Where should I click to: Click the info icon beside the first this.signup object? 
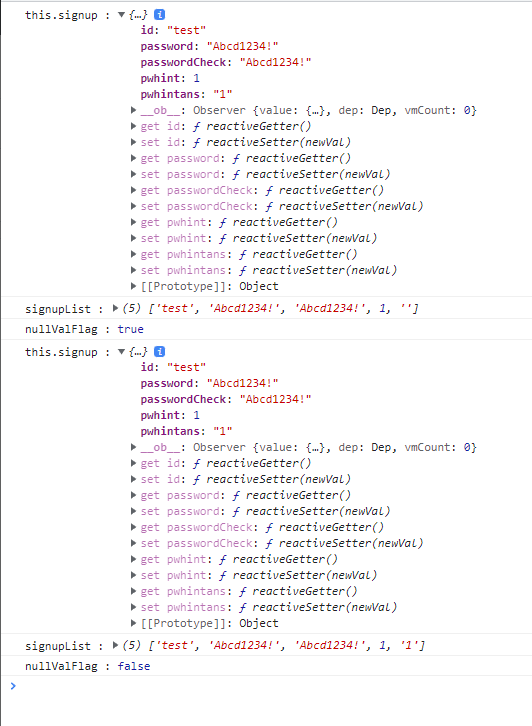coord(159,15)
